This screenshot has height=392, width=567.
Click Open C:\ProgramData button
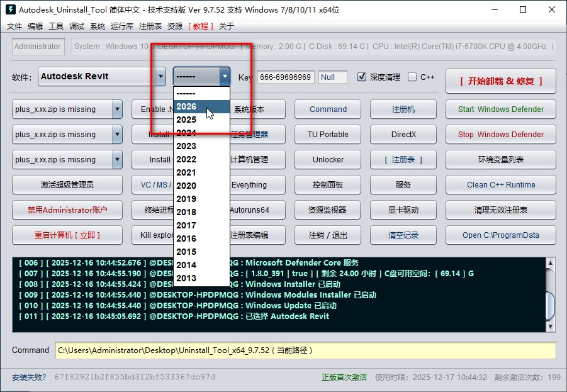click(500, 235)
